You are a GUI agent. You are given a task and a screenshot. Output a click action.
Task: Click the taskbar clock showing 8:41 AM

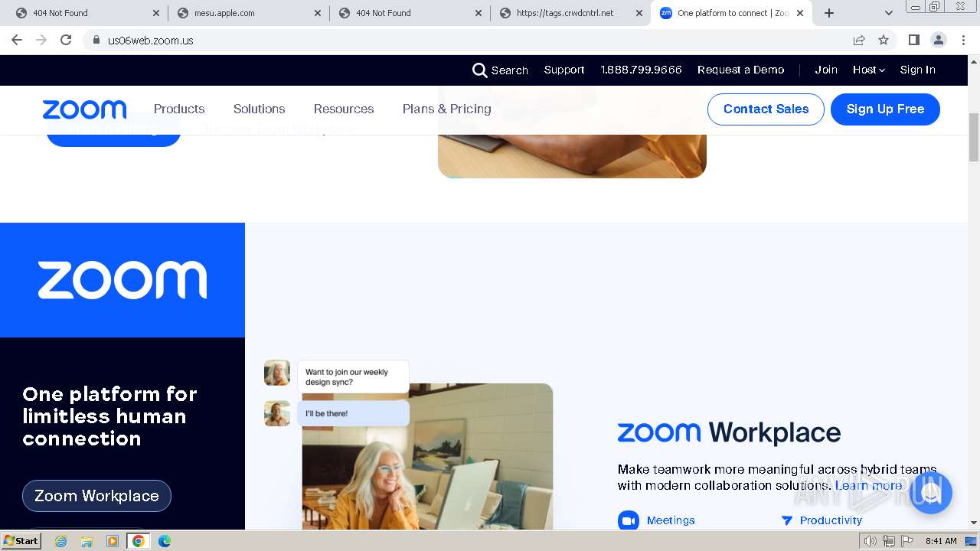click(x=941, y=541)
